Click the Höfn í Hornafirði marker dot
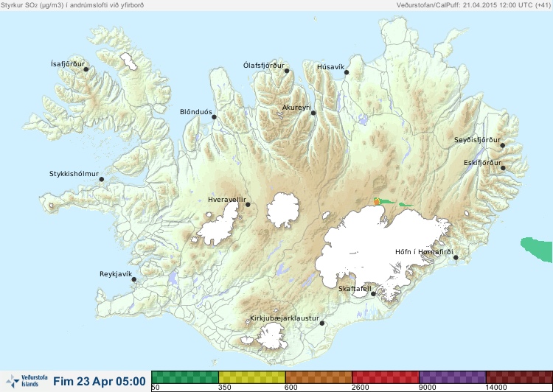Viewport: 553px width, 392px height. coord(456,258)
